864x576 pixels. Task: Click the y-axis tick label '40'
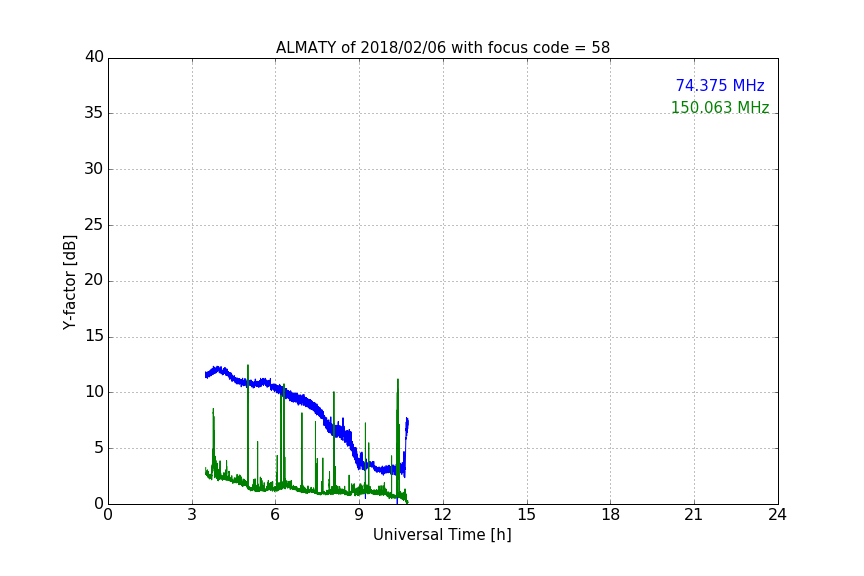94,57
